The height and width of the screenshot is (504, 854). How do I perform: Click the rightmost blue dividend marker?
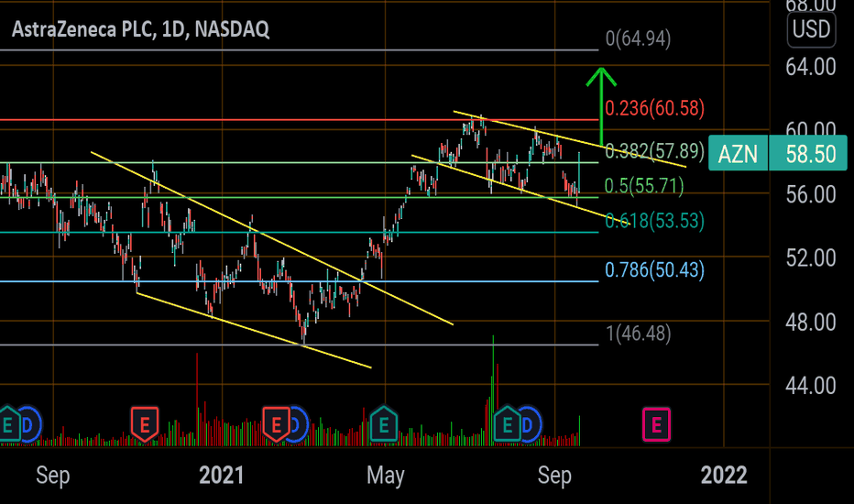point(530,424)
